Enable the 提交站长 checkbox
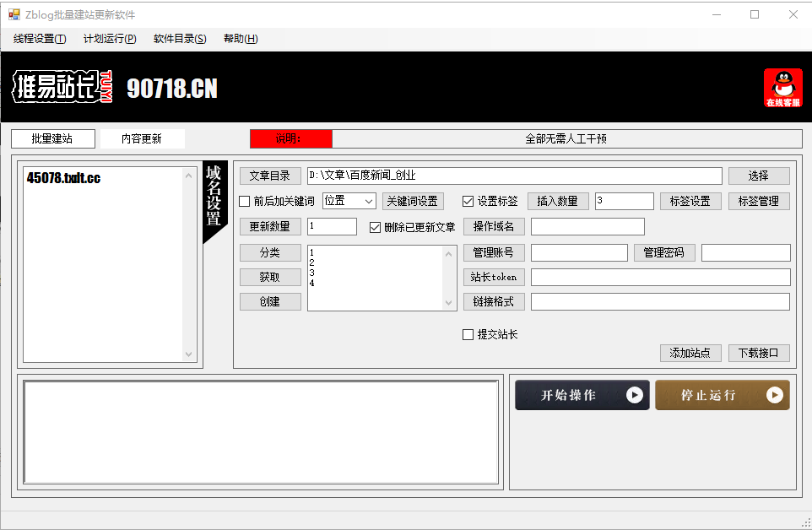The image size is (812, 530). point(468,335)
